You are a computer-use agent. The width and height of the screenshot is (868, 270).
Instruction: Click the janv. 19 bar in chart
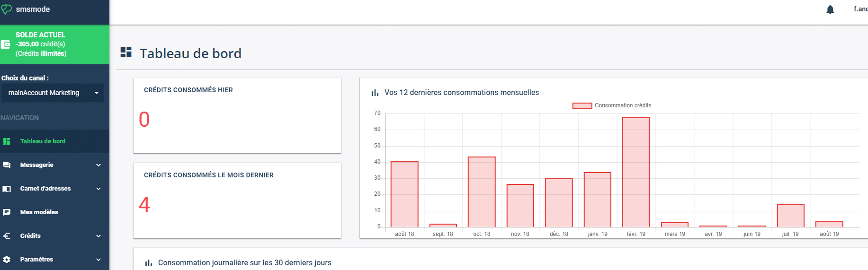598,200
